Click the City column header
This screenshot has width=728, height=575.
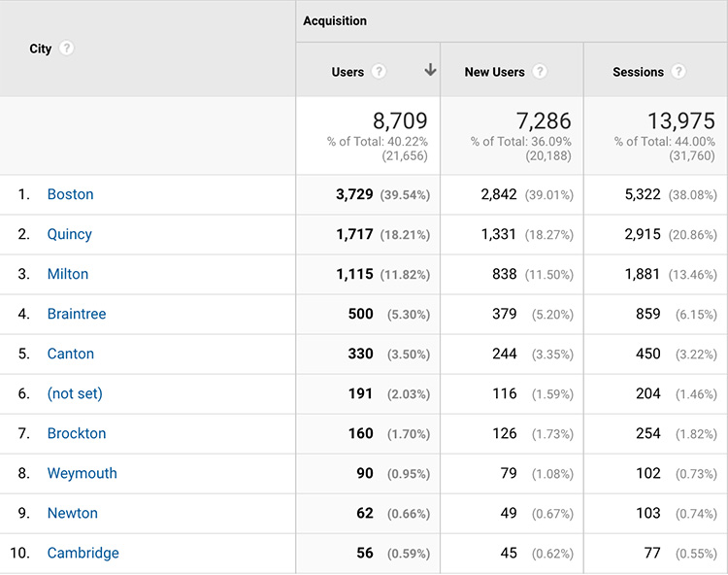pyautogui.click(x=41, y=49)
